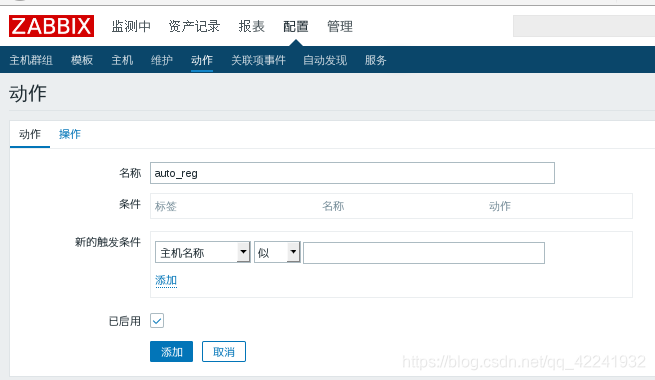This screenshot has height=380, width=655.
Task: Go to 模板 submenu
Action: point(82,60)
